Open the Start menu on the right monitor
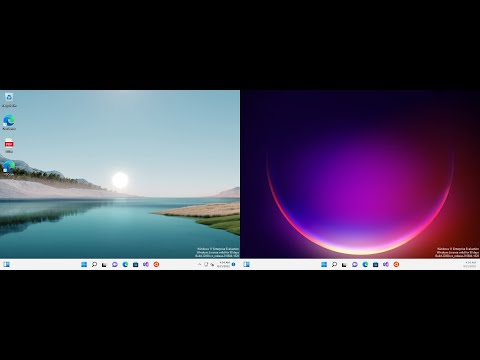The width and height of the screenshot is (480, 360). [x=324, y=264]
